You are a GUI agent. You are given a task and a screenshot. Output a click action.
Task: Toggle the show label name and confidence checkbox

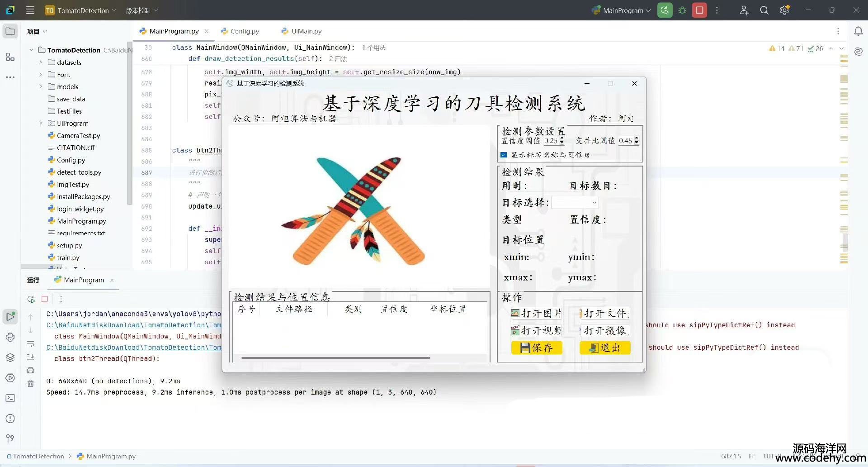pos(504,155)
